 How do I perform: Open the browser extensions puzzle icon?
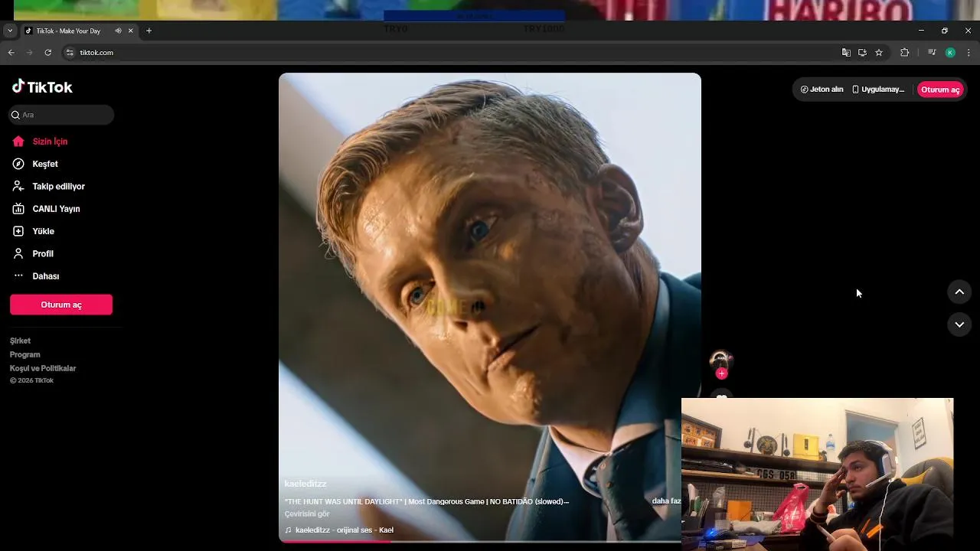point(904,53)
